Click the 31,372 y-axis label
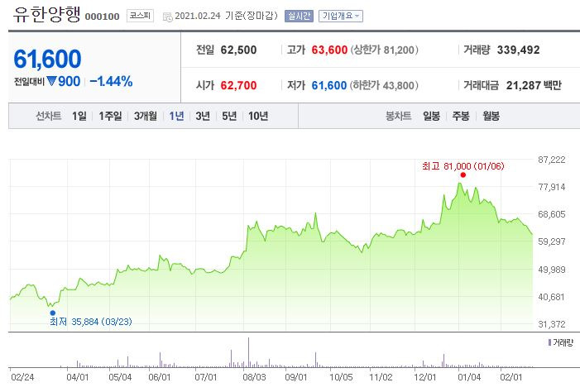Image resolution: width=580 pixels, height=392 pixels. click(552, 324)
